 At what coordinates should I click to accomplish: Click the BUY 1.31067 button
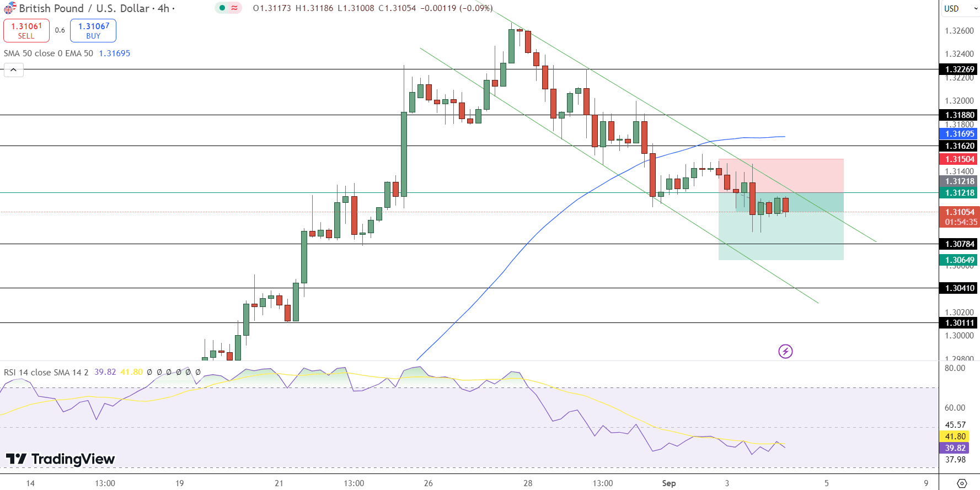click(x=93, y=30)
